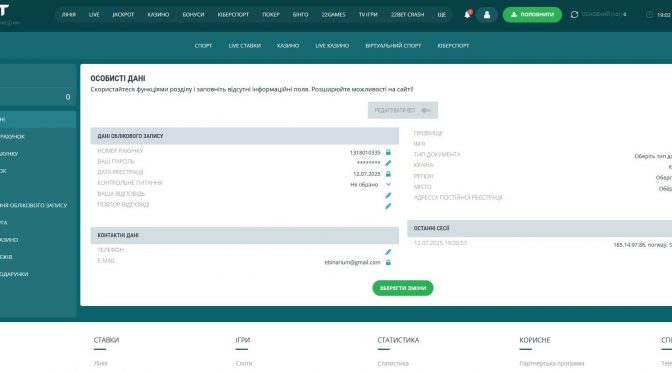Expand the КОНТРОЛЬНЕ ПИТАННЯ dropdown arrow
The image size is (672, 372).
388,185
